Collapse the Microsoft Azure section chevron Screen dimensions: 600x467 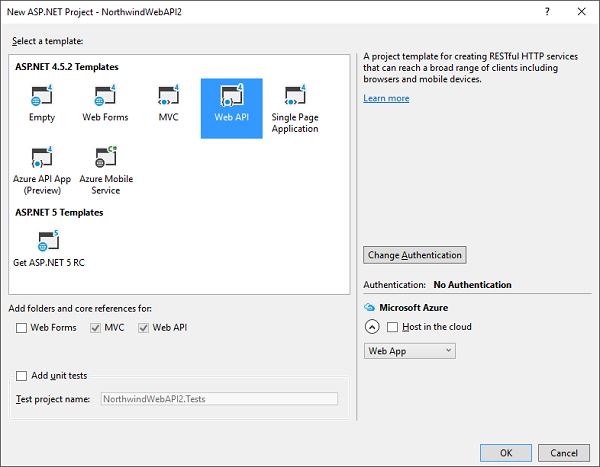click(372, 327)
